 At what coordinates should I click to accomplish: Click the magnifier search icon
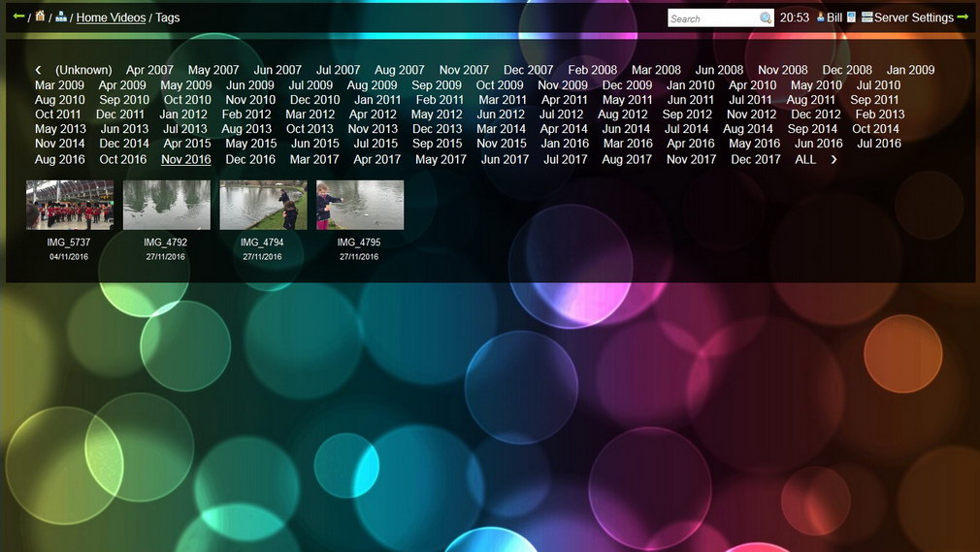click(766, 18)
